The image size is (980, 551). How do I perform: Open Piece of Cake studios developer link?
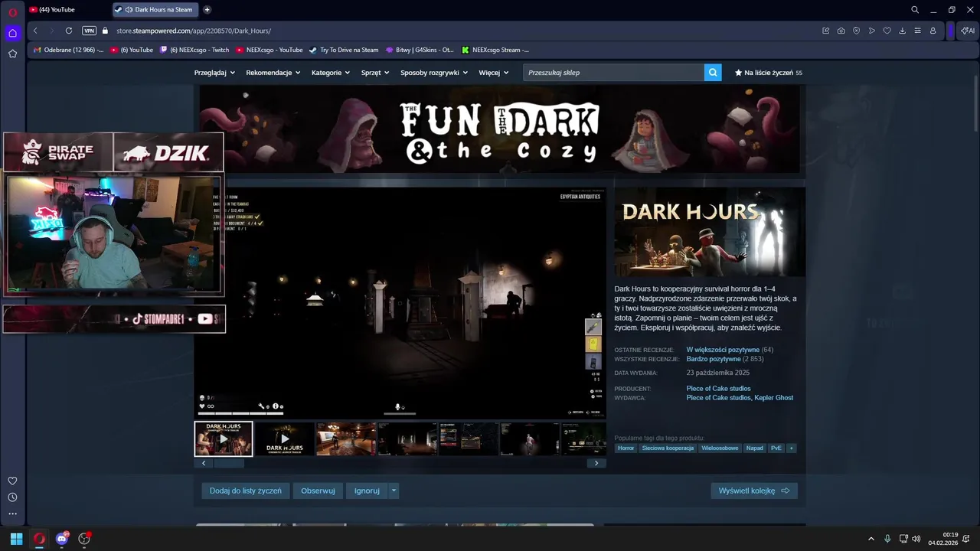click(718, 389)
